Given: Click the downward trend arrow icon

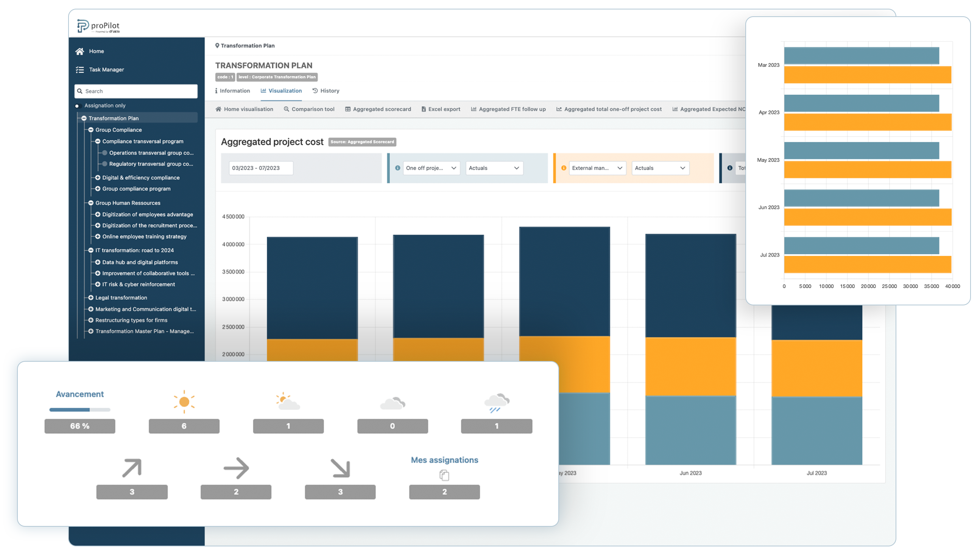Looking at the screenshot, I should click(340, 468).
